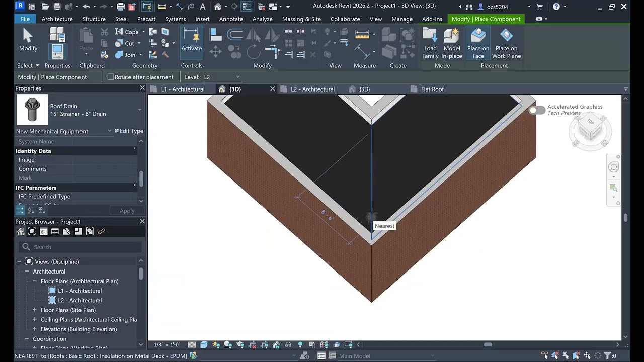
Task: Click Cope geometry tool
Action: pyautogui.click(x=127, y=32)
